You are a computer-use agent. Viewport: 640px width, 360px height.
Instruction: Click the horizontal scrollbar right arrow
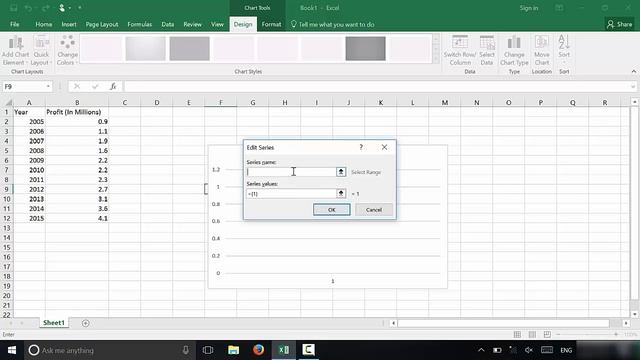pyautogui.click(x=626, y=323)
